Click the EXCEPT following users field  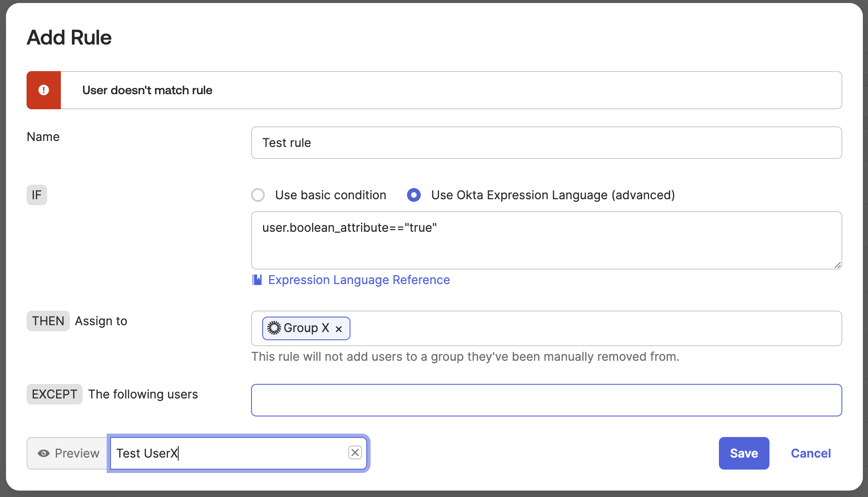click(546, 400)
